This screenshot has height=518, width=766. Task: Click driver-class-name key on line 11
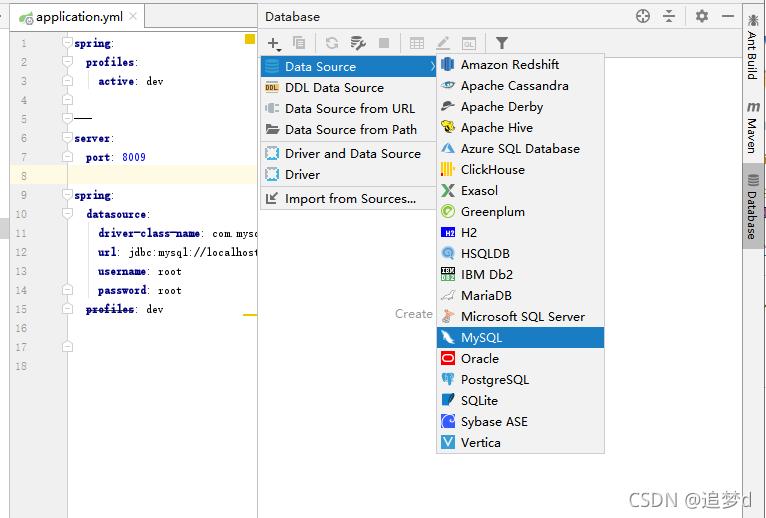click(149, 233)
